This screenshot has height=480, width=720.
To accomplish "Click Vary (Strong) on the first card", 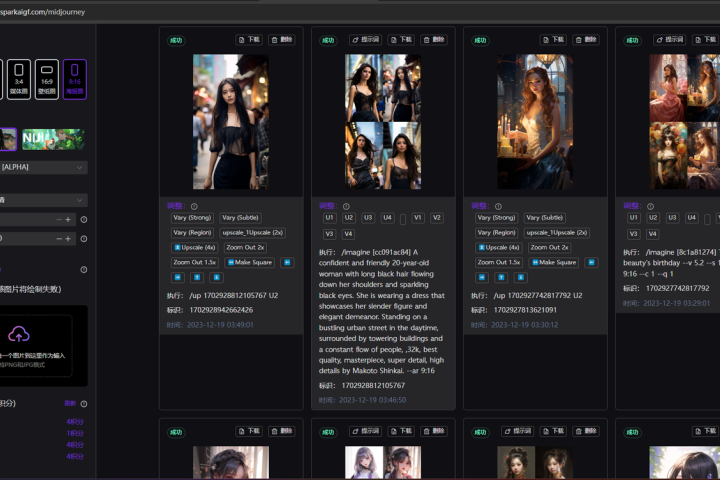I will point(191,217).
